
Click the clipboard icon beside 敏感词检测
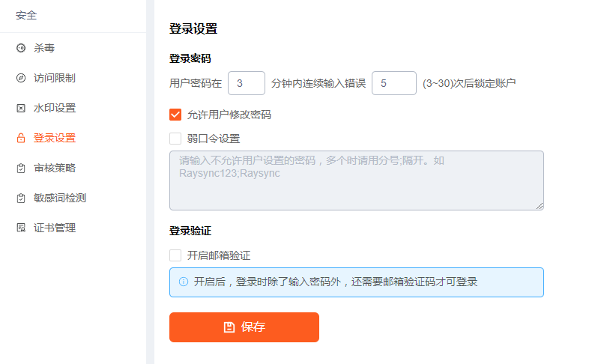[21, 198]
